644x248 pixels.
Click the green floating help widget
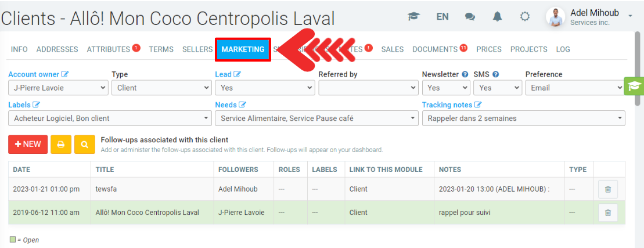(x=633, y=86)
